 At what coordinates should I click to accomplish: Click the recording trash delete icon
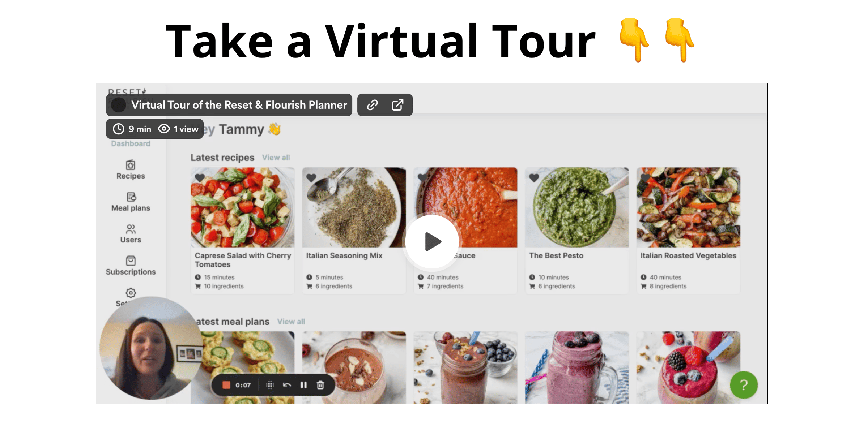pyautogui.click(x=320, y=385)
